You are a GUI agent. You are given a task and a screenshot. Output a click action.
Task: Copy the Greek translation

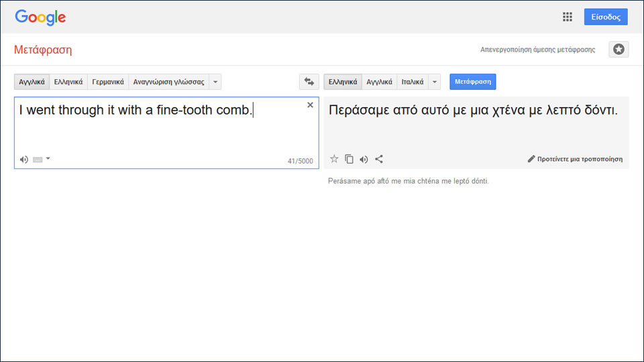[349, 159]
